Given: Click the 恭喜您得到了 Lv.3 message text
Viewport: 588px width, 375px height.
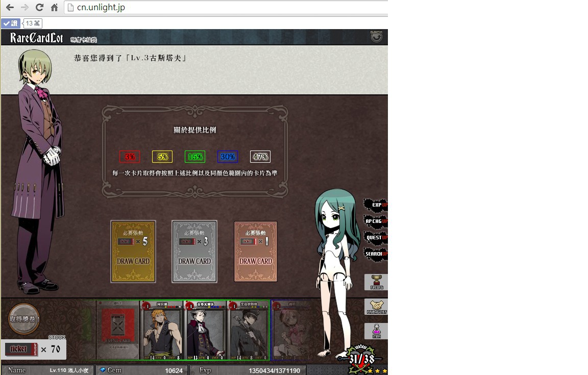Looking at the screenshot, I should coord(130,58).
